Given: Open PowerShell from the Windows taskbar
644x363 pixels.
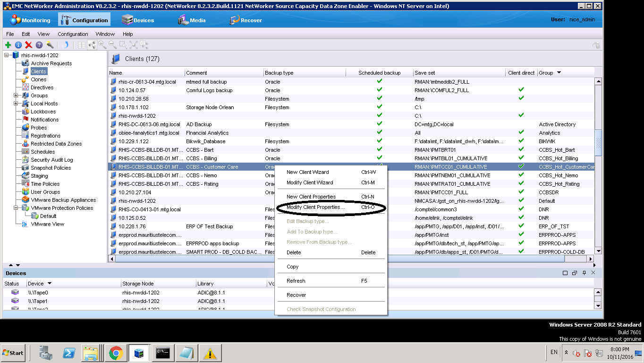Looking at the screenshot, I should click(x=68, y=353).
